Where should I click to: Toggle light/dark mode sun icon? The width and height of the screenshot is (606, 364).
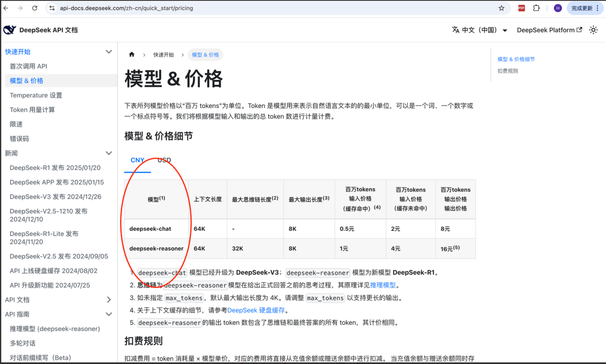click(593, 30)
